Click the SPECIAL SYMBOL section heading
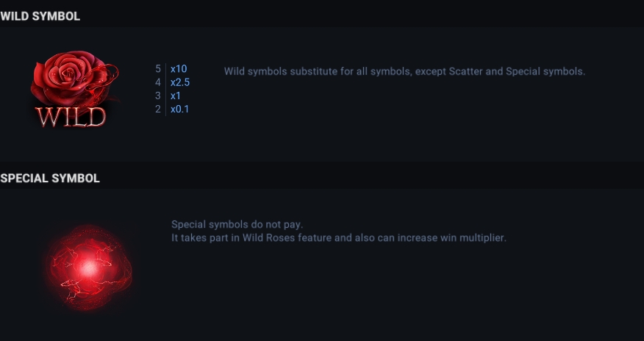Screen dimensions: 644x341 point(50,178)
